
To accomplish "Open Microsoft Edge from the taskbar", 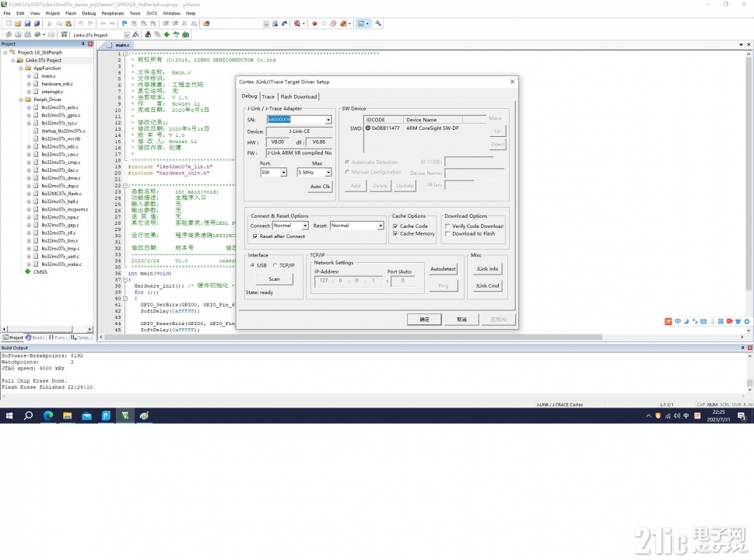I will click(x=48, y=416).
